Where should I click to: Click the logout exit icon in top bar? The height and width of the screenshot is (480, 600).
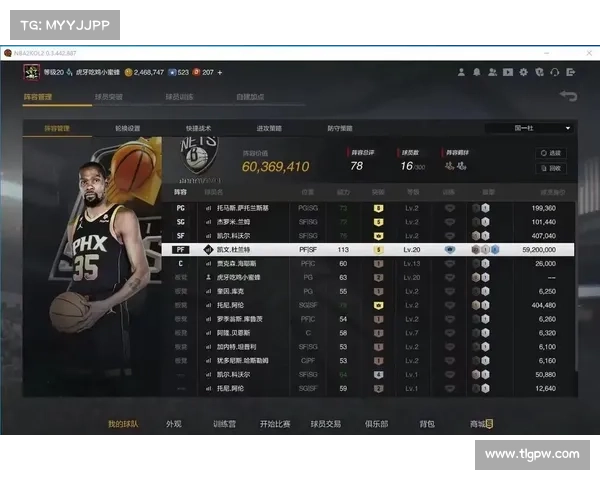click(571, 72)
